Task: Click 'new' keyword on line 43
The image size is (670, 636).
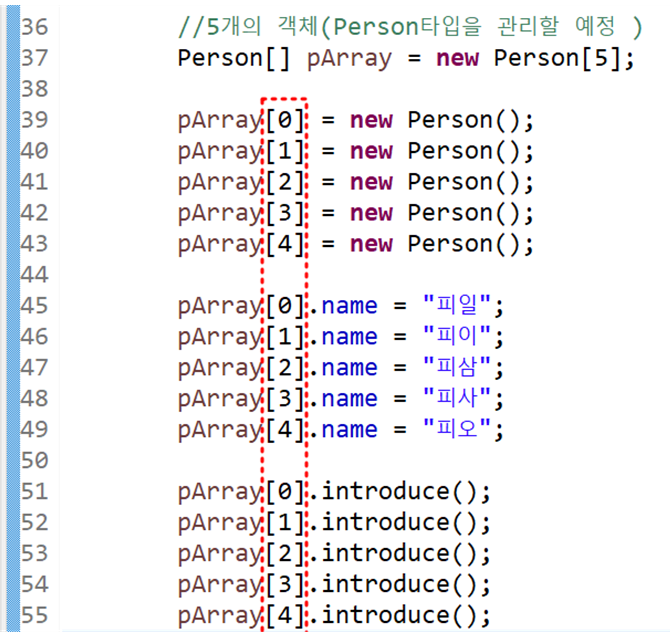Action: pyautogui.click(x=371, y=244)
